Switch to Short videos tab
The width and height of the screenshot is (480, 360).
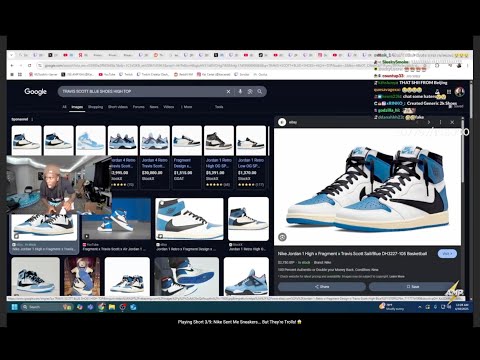[x=118, y=107]
